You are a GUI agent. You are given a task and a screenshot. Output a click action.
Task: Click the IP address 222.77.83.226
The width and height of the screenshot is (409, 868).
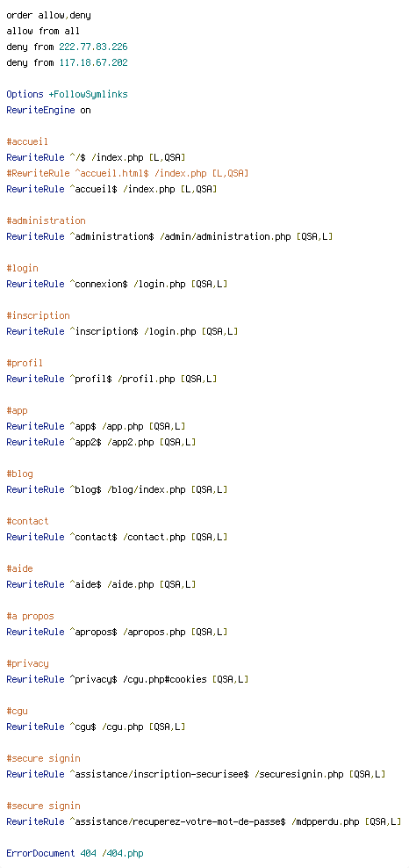[x=93, y=47]
